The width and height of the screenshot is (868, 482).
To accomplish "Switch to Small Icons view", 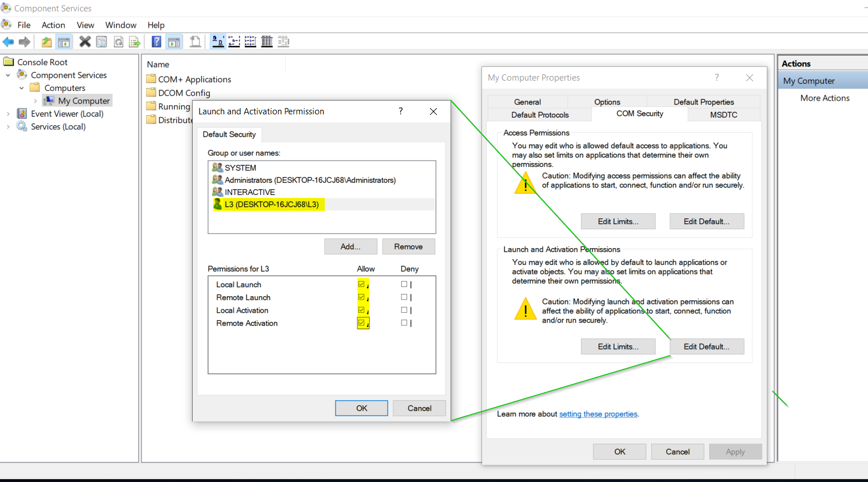I will [x=234, y=42].
